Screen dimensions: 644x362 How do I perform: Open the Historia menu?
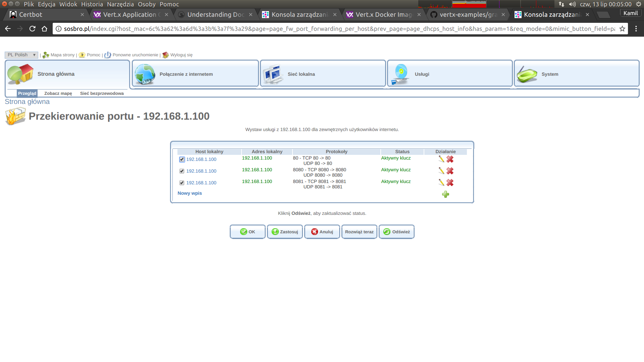pyautogui.click(x=92, y=4)
